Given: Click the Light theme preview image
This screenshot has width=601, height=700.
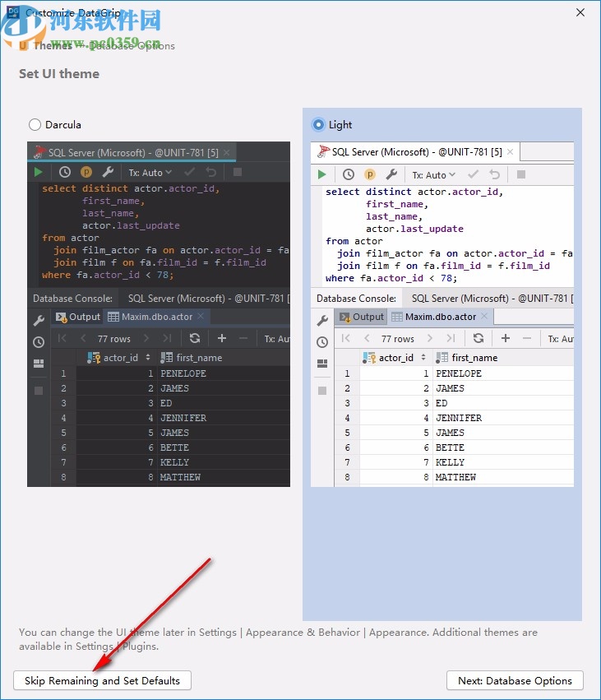Looking at the screenshot, I should click(x=442, y=314).
